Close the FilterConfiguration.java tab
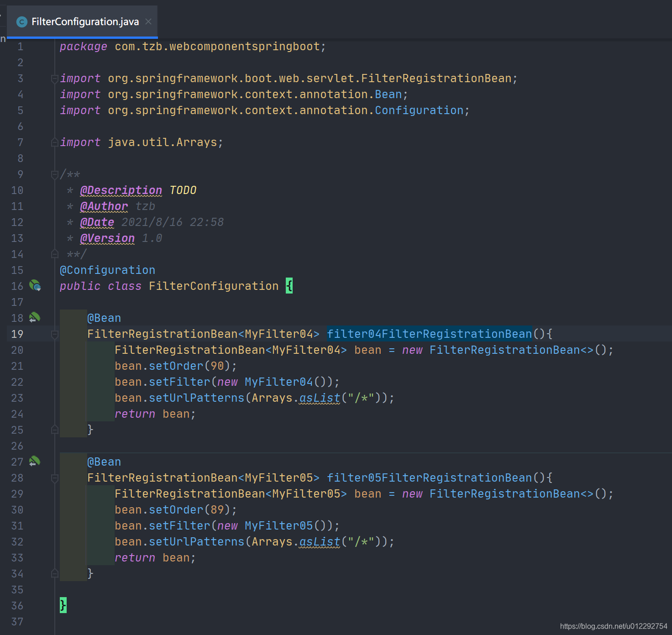Image resolution: width=672 pixels, height=635 pixels. 148,21
